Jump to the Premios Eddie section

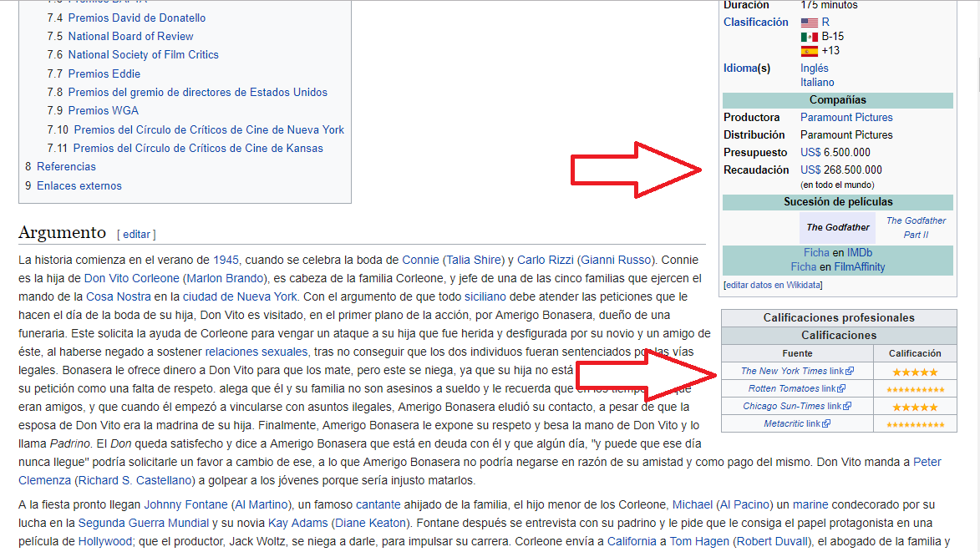(104, 73)
